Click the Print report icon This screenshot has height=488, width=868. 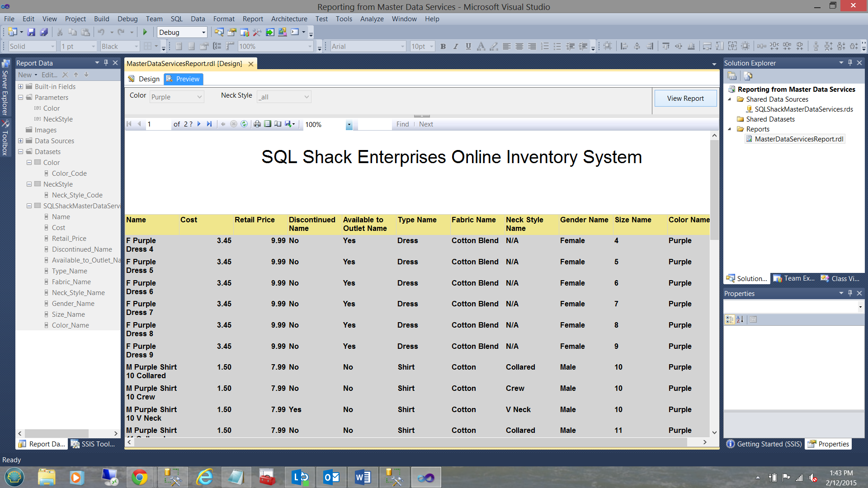(x=257, y=124)
